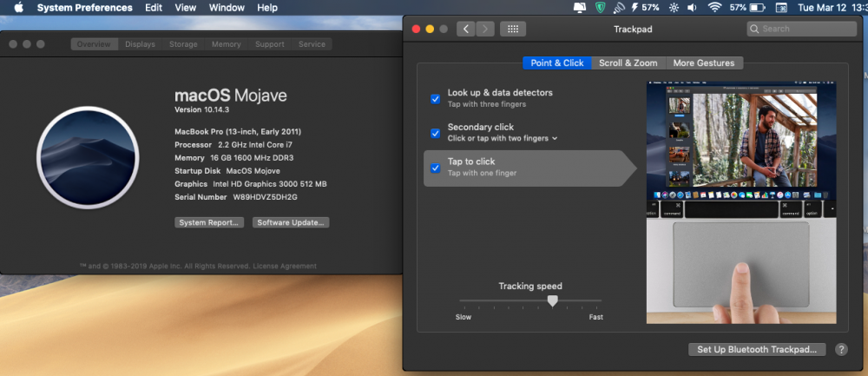This screenshot has width=868, height=376.
Task: Click the Tracking speed slider knob
Action: [x=552, y=300]
